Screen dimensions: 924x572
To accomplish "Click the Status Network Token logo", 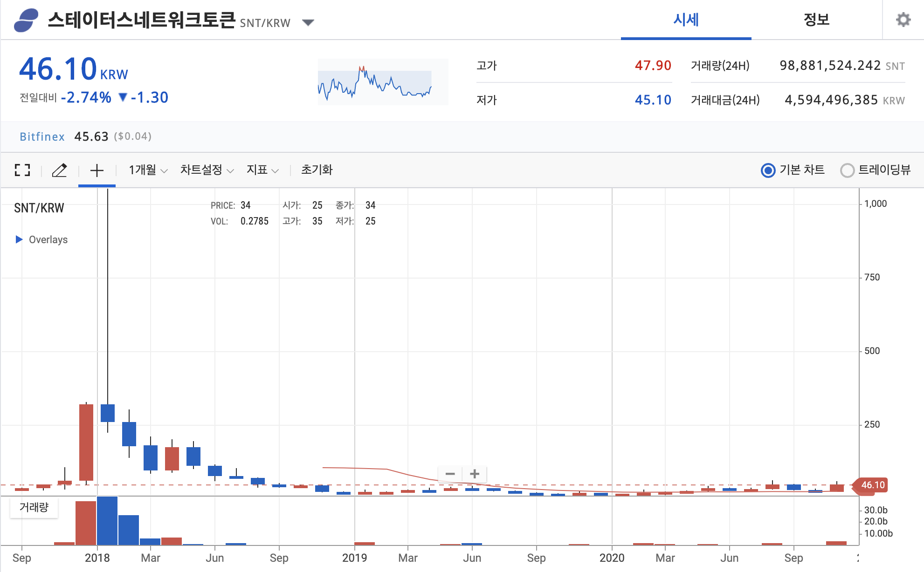I will tap(26, 20).
